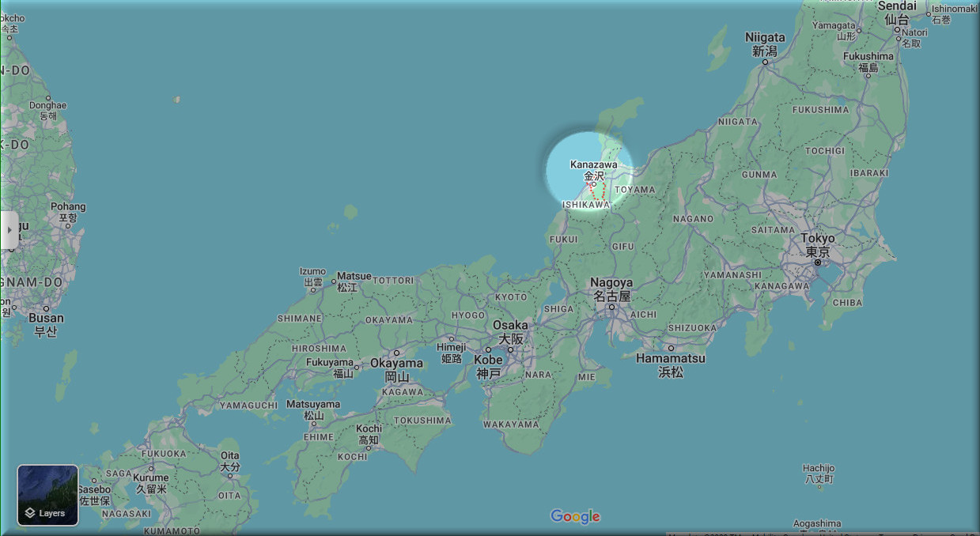Viewport: 980px width, 536px height.
Task: Click the Nagoya city label
Action: point(612,283)
